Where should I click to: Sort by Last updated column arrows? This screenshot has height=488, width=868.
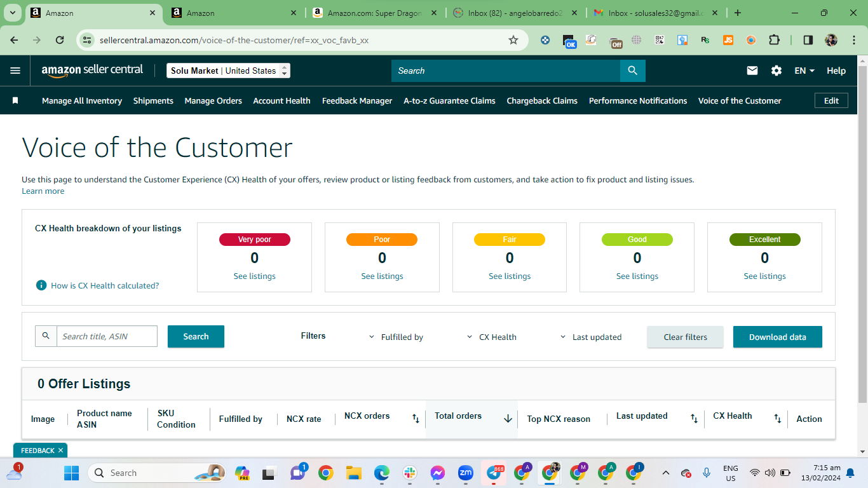694,419
